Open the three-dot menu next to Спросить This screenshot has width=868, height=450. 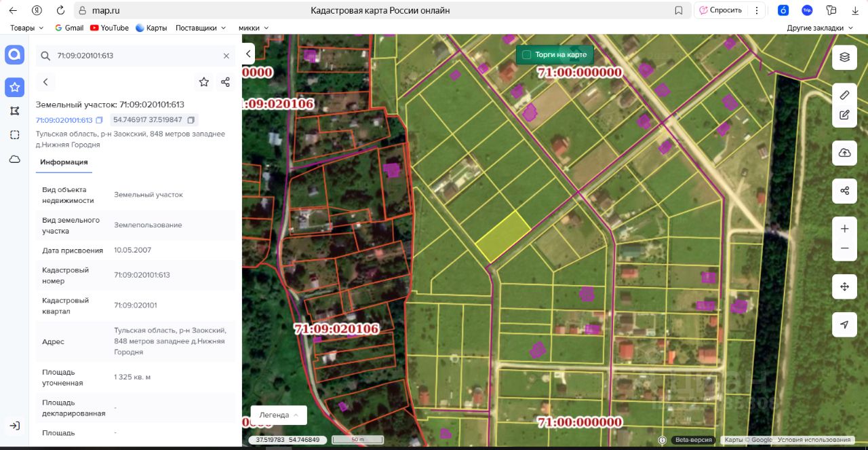pyautogui.click(x=757, y=10)
